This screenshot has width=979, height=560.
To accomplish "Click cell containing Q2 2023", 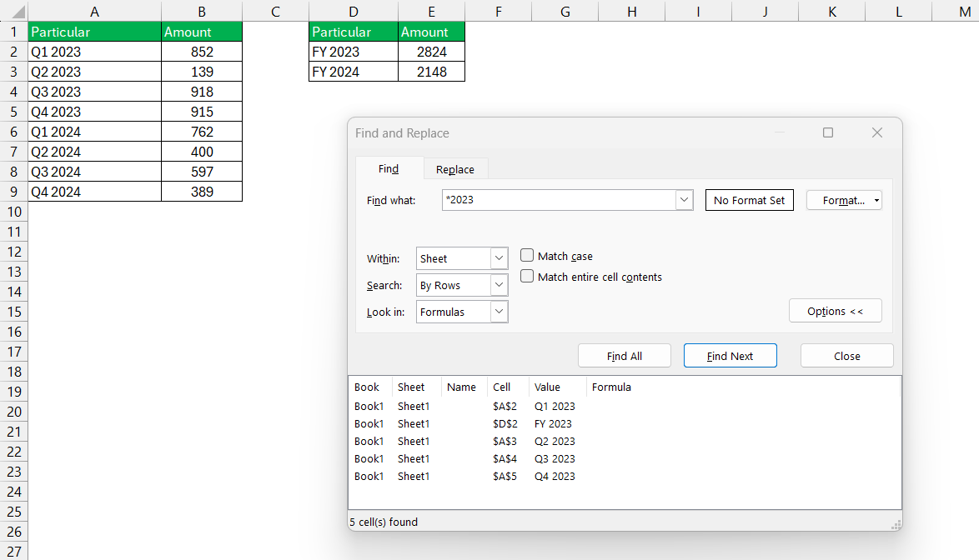I will point(94,72).
